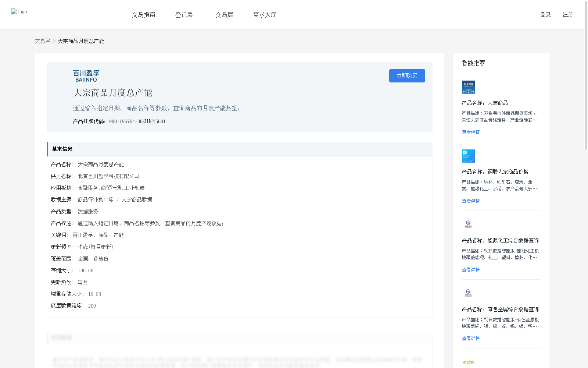Open the 登记层 menu

(184, 15)
